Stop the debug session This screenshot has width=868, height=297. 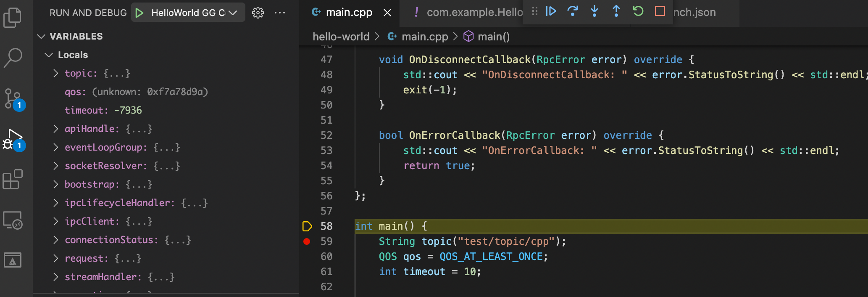(660, 11)
